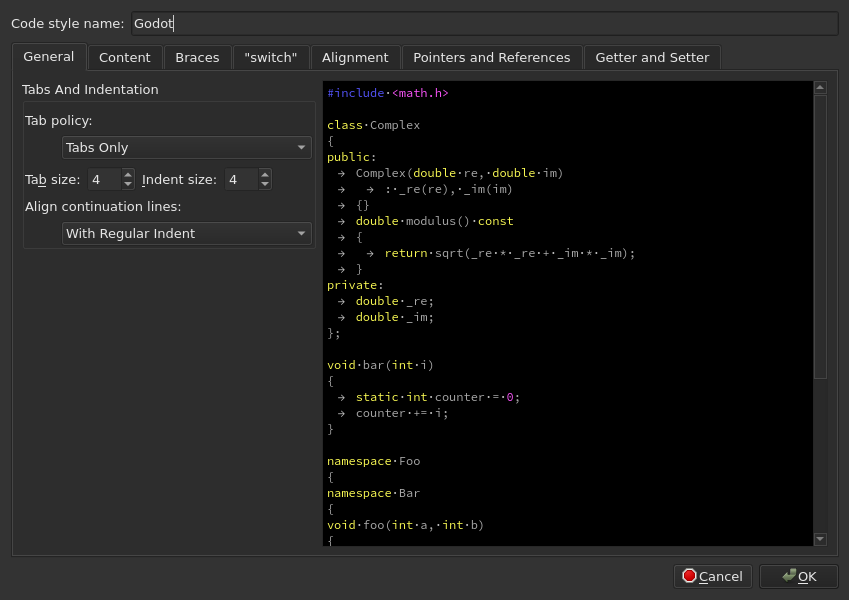Viewport: 849px width, 600px height.
Task: Decrease Indent size using down stepper arrow
Action: [264, 184]
